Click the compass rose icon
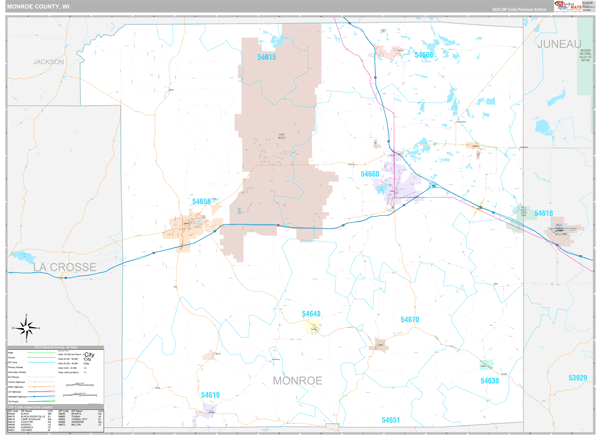This screenshot has width=600, height=435. click(x=27, y=326)
